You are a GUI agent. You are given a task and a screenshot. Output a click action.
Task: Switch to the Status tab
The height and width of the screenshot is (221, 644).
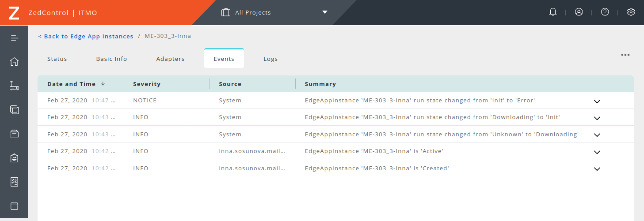coord(57,59)
